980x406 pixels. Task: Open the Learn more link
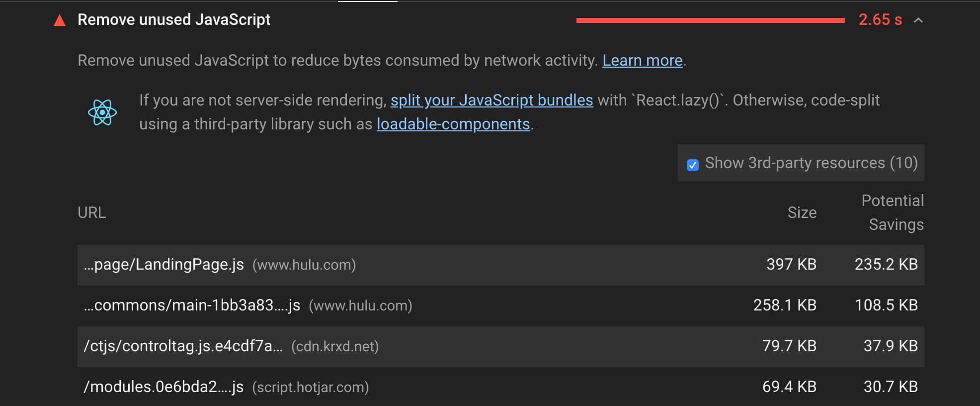[x=642, y=61]
